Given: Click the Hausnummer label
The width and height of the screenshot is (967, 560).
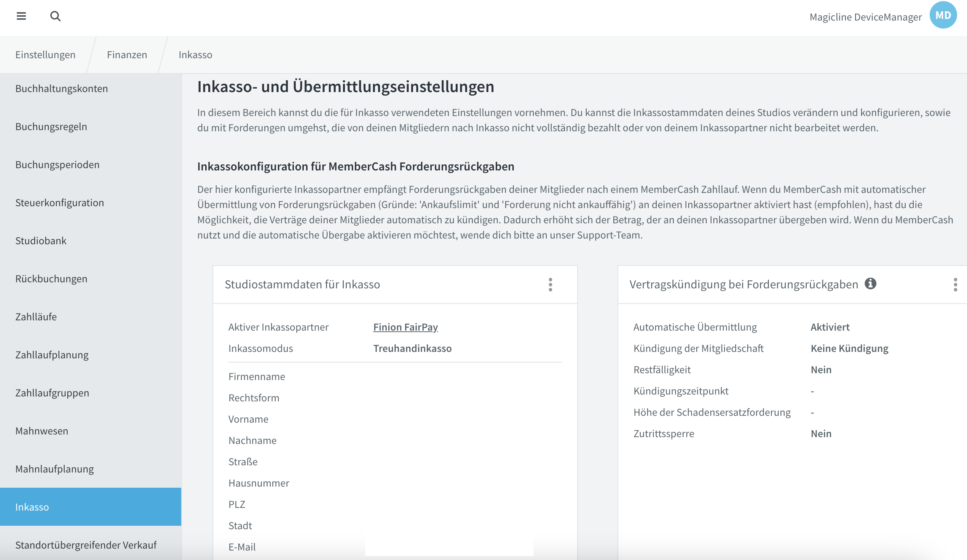Looking at the screenshot, I should coord(259,483).
